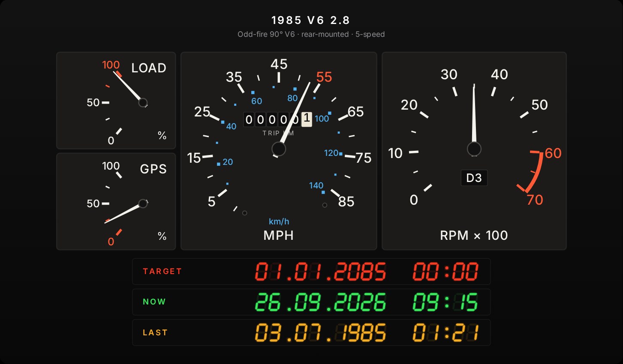Click the highlighted last odometer digit 1
Image resolution: width=623 pixels, height=364 pixels.
coord(307,119)
